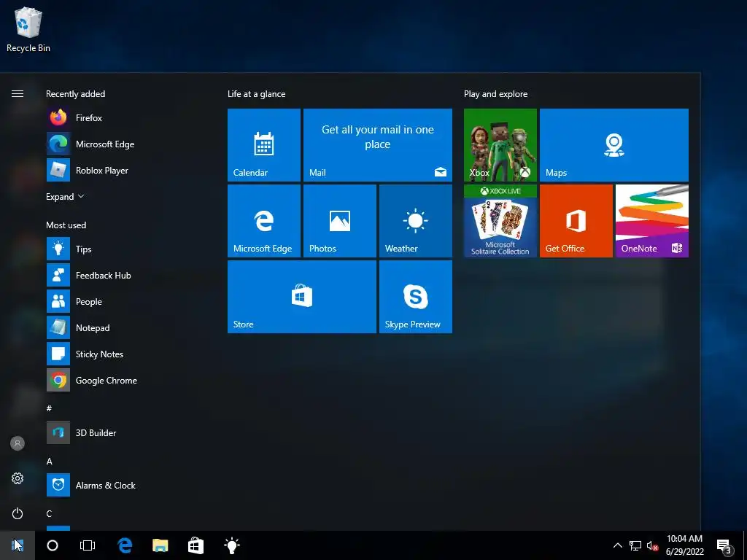Open network status icon in tray
This screenshot has width=747, height=560.
click(x=635, y=545)
